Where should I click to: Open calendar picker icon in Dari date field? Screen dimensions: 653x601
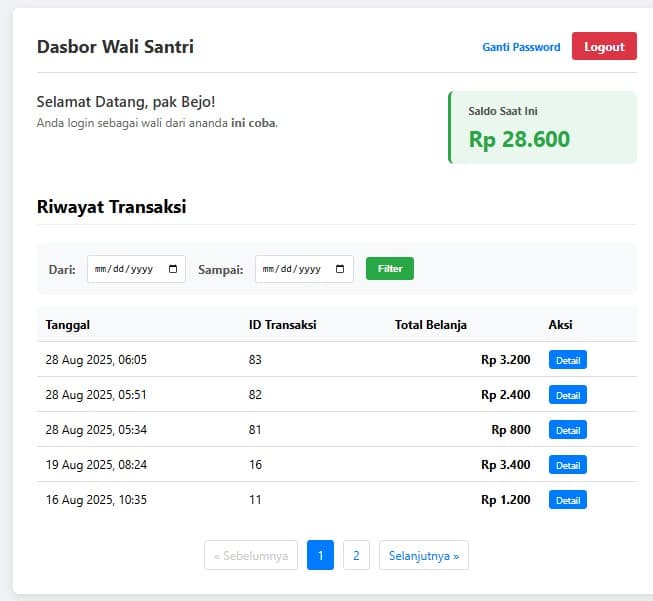coord(173,269)
